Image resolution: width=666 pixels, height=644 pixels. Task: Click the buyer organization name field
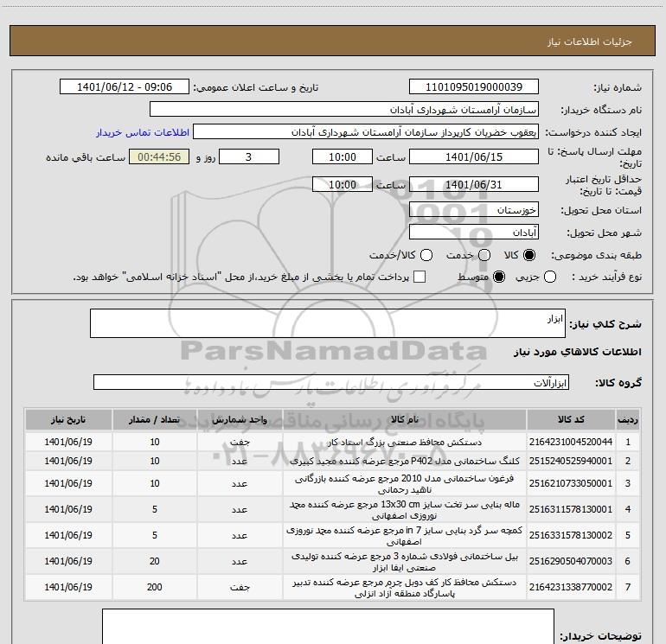[344, 110]
